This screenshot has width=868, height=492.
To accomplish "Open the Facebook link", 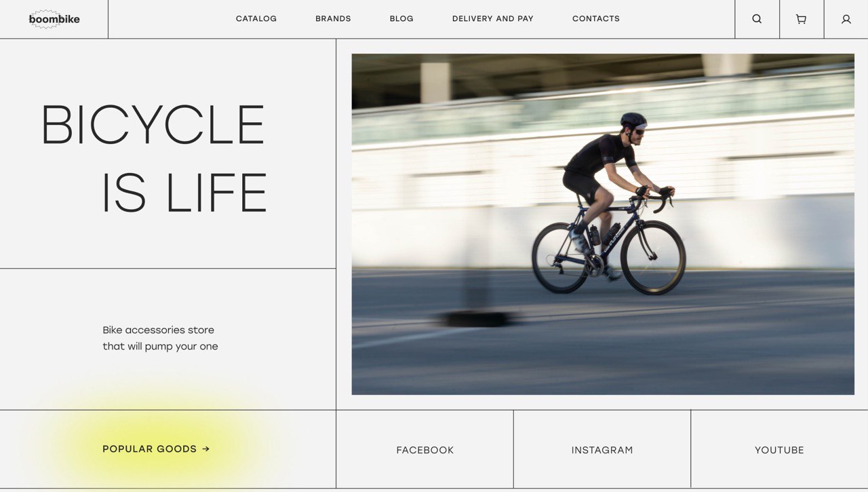I will point(425,450).
